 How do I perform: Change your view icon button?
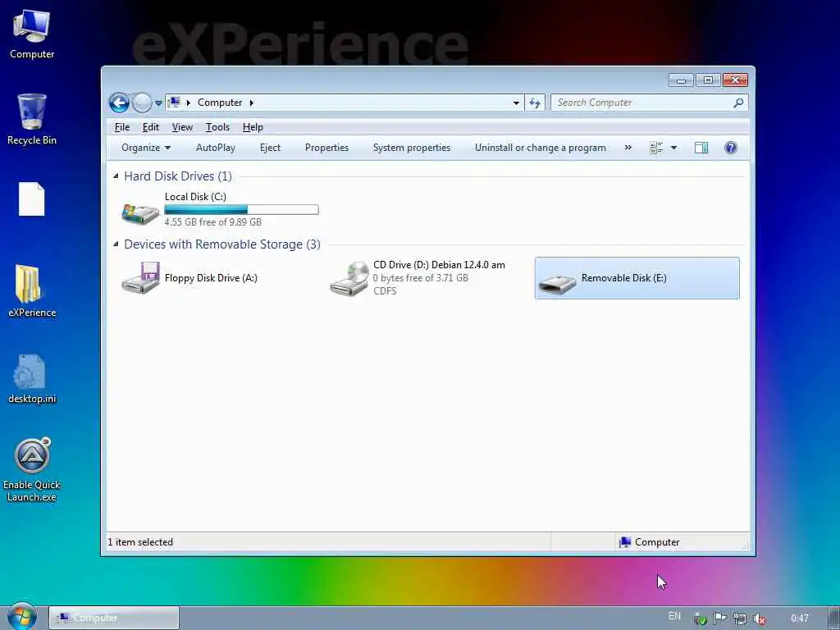point(655,148)
